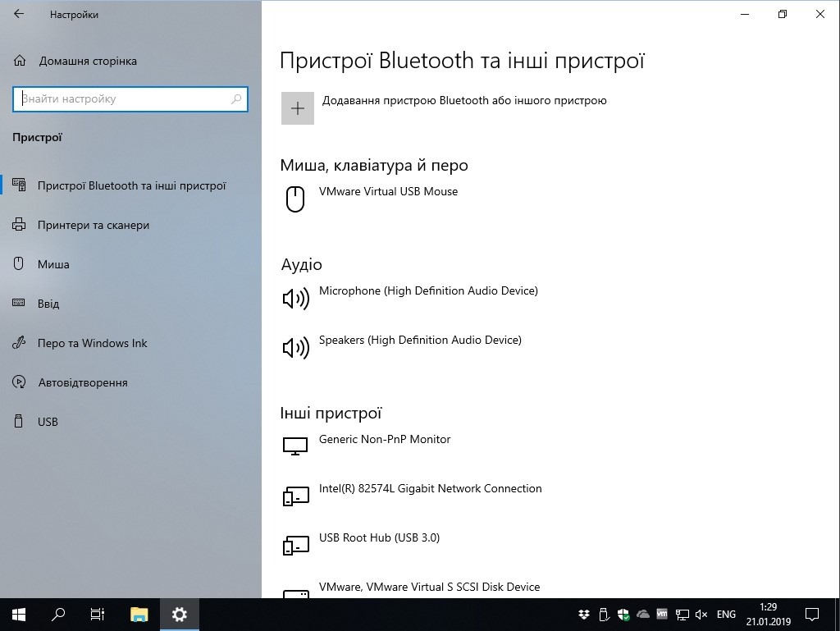Click speaker icon next to Microphone

coord(295,299)
